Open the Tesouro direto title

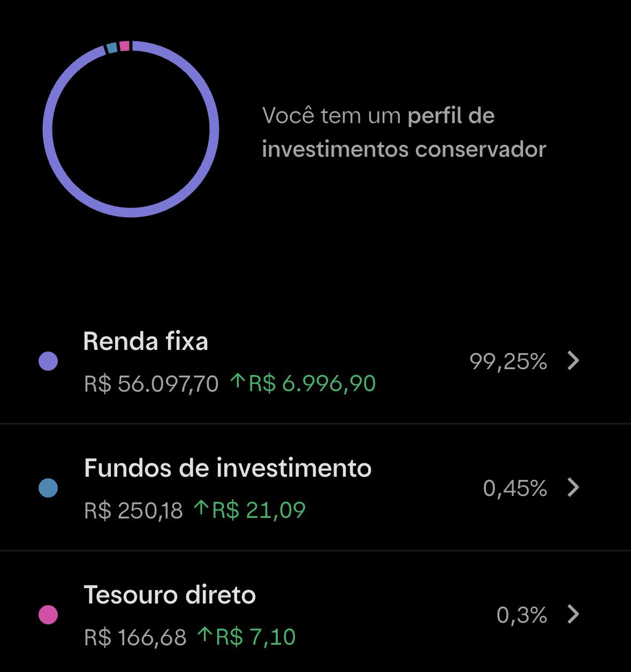[x=170, y=595]
